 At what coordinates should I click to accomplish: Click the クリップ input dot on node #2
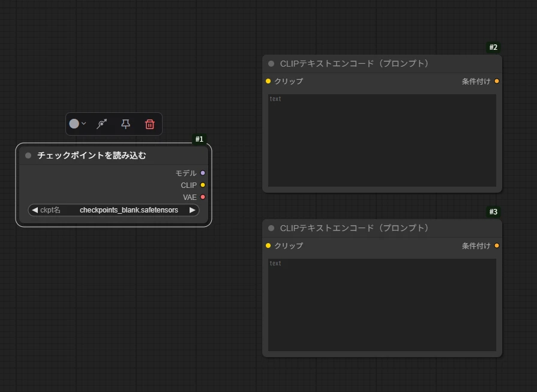pos(268,81)
